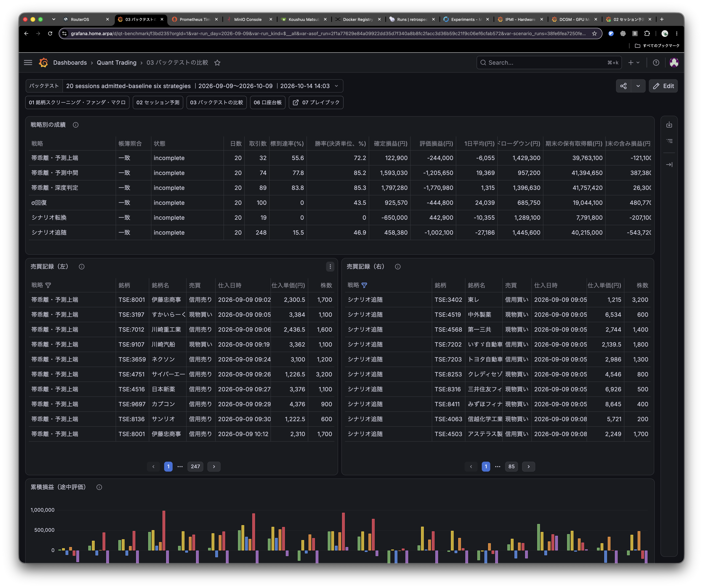Open 01 銘柄スクリーニング・ファンダ・マクロ link

[77, 102]
